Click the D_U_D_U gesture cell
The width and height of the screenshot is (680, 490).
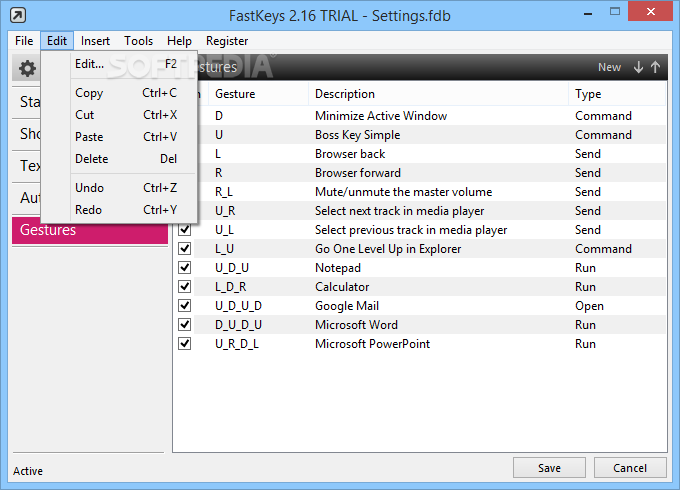239,325
